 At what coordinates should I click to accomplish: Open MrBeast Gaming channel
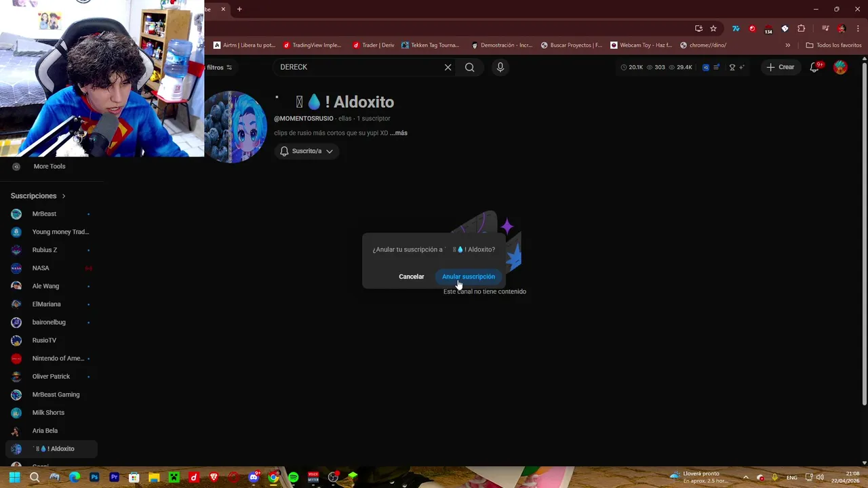52,394
